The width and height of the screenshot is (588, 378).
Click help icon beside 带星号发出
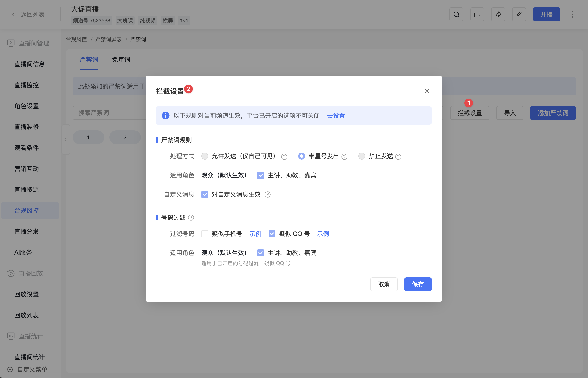coord(344,157)
